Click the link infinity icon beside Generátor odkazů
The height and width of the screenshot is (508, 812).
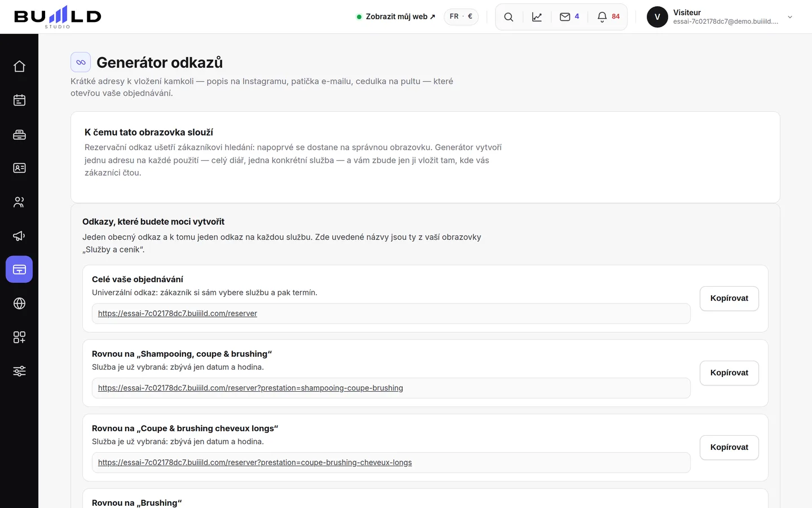tap(81, 62)
